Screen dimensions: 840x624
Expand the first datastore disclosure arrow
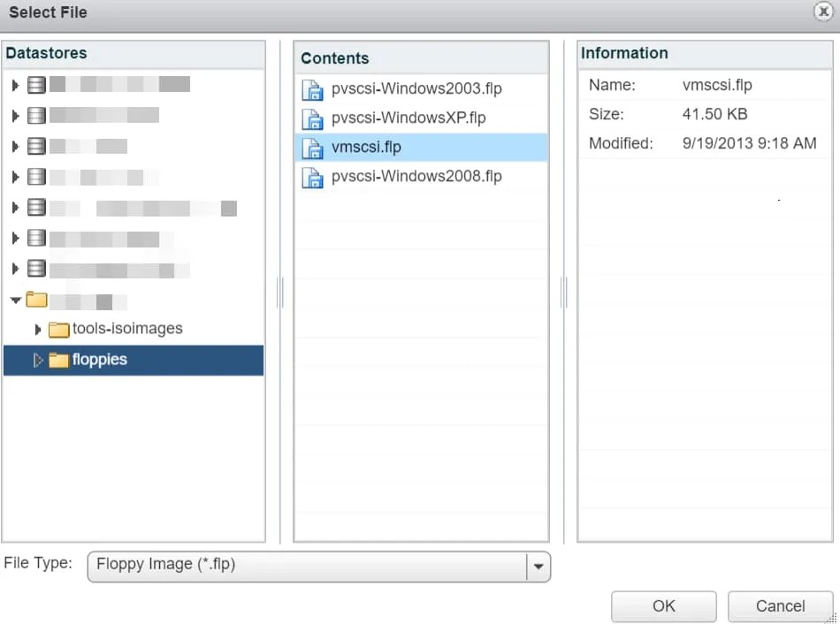(15, 84)
